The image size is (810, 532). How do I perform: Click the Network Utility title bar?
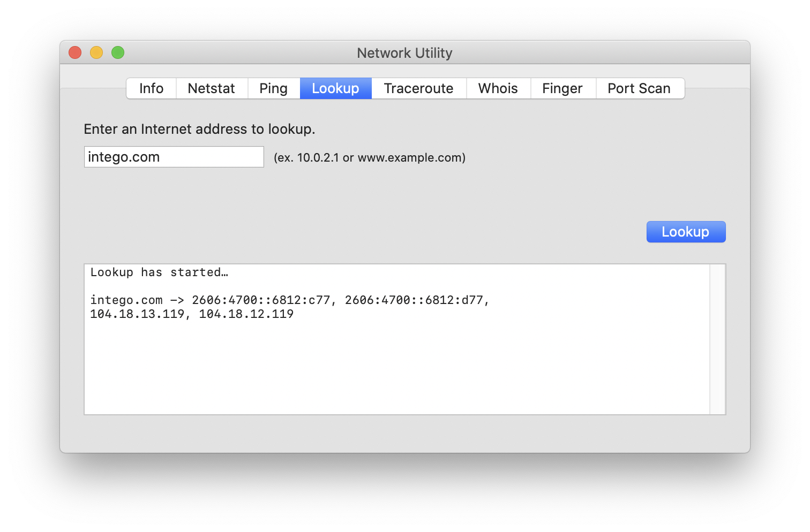coord(405,53)
